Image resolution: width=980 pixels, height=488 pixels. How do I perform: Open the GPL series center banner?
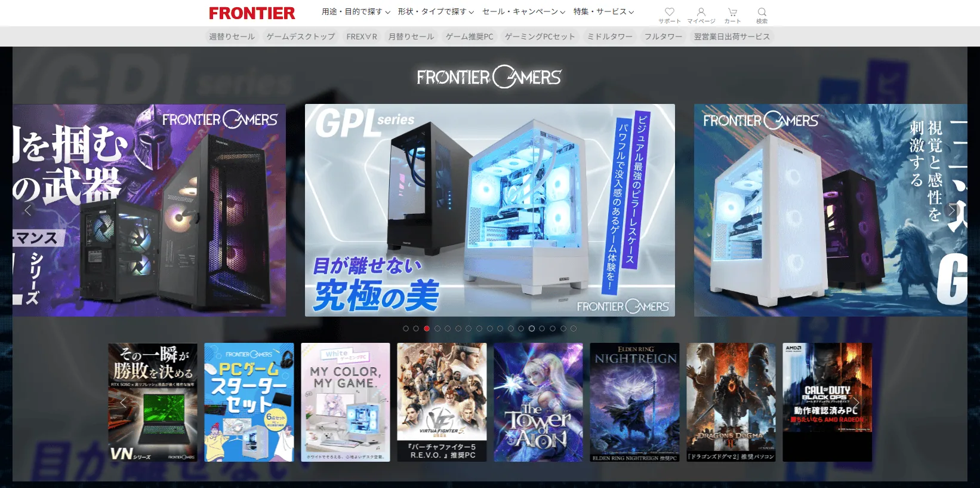[489, 210]
